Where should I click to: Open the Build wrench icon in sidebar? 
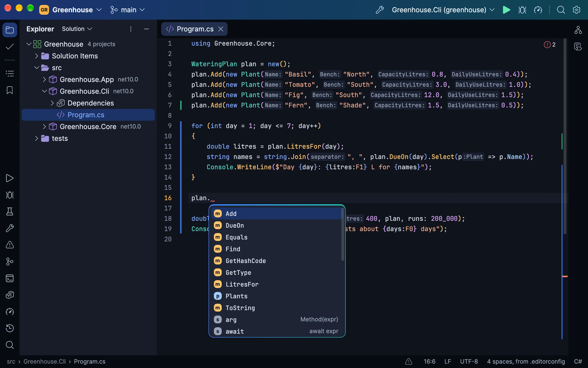click(x=10, y=228)
